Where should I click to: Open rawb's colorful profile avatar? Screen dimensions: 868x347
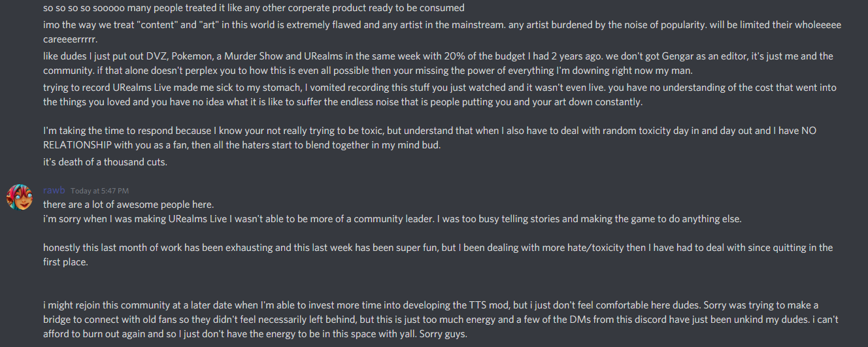(20, 197)
